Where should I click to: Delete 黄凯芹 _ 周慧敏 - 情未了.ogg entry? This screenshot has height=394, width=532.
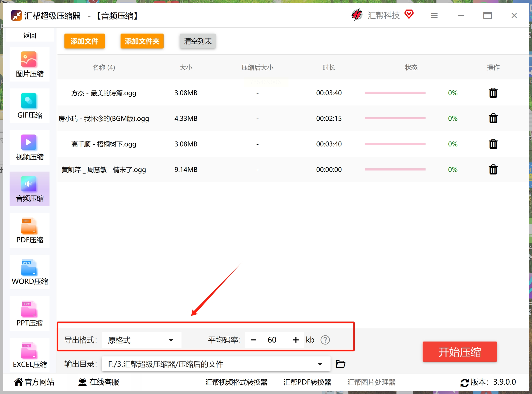[x=493, y=169]
